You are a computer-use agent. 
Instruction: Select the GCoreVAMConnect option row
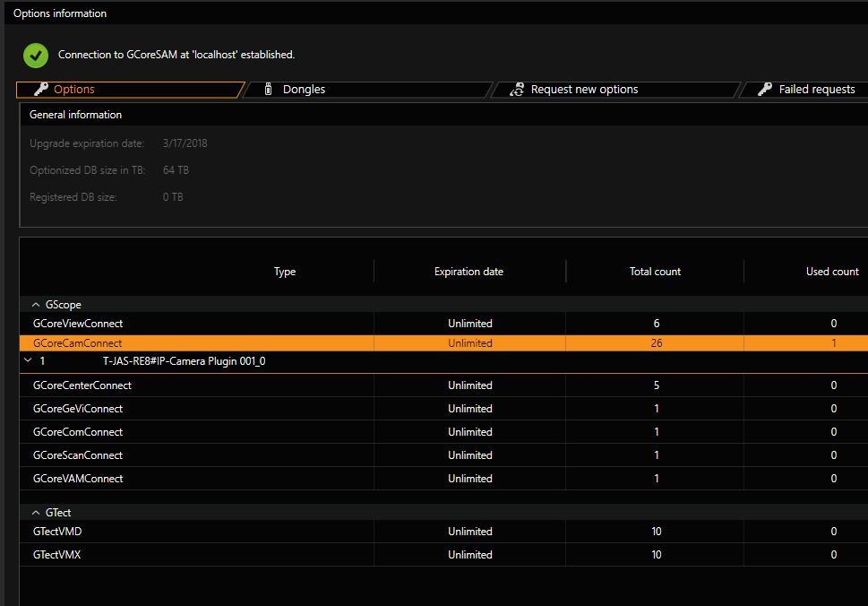pyautogui.click(x=443, y=479)
